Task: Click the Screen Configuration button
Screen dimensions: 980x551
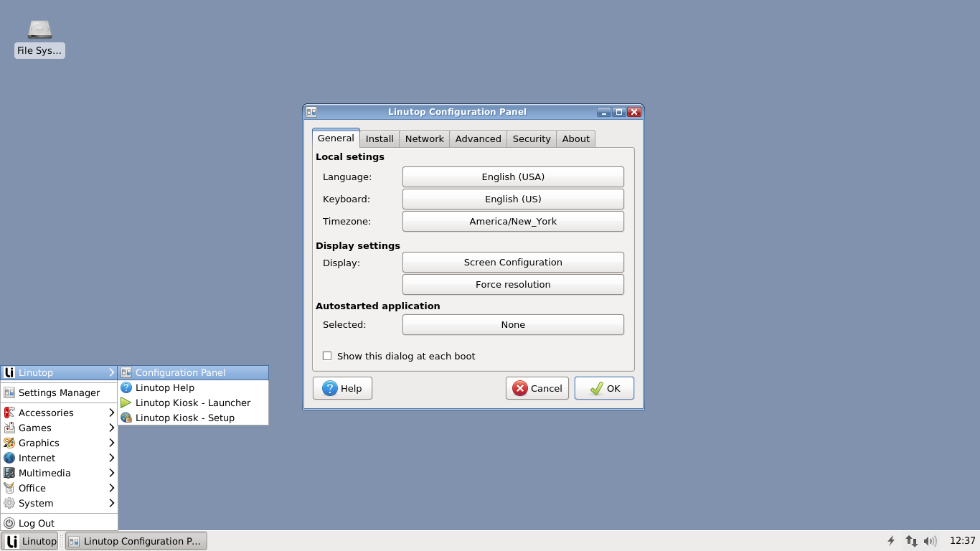Action: point(513,262)
